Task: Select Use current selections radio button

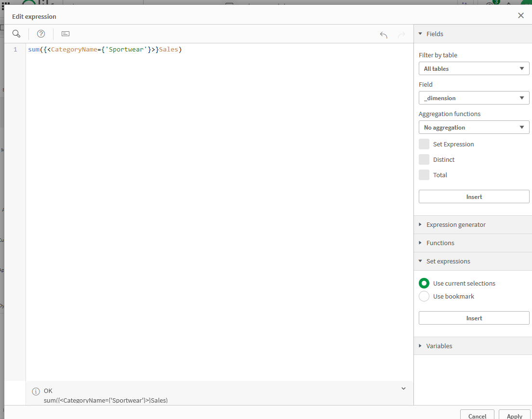Action: 424,283
